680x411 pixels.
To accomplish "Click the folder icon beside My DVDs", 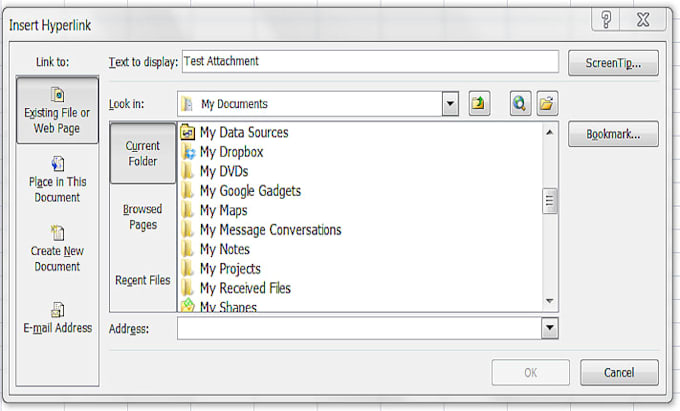I will pos(188,171).
